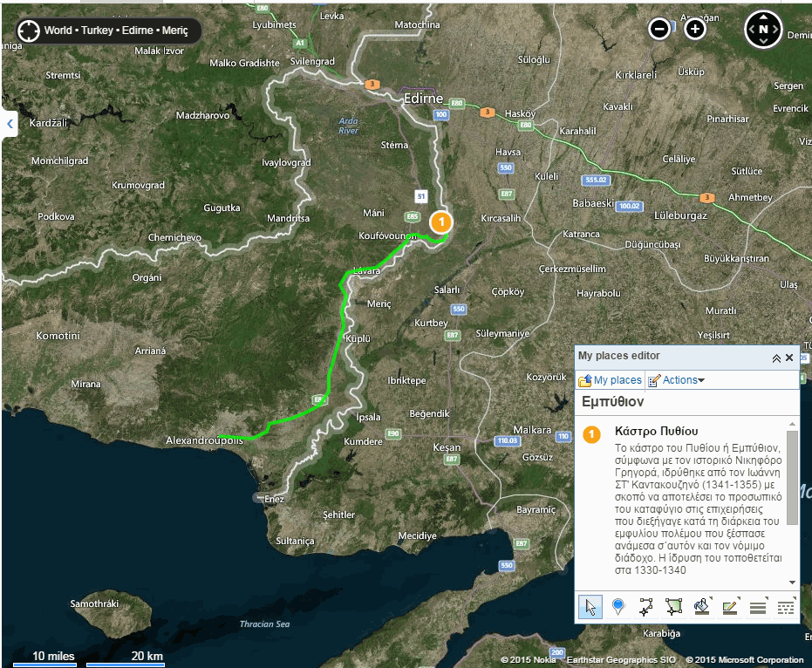Click the north compass control

pos(763,30)
